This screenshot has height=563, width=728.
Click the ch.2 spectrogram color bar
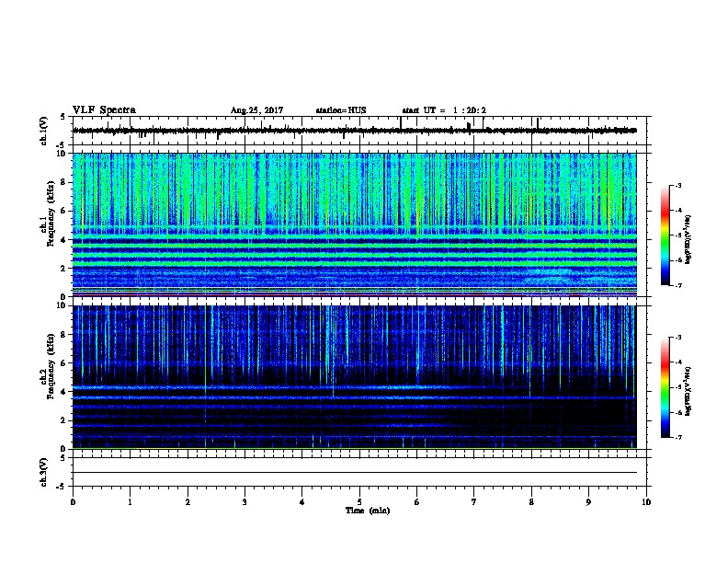coord(665,387)
